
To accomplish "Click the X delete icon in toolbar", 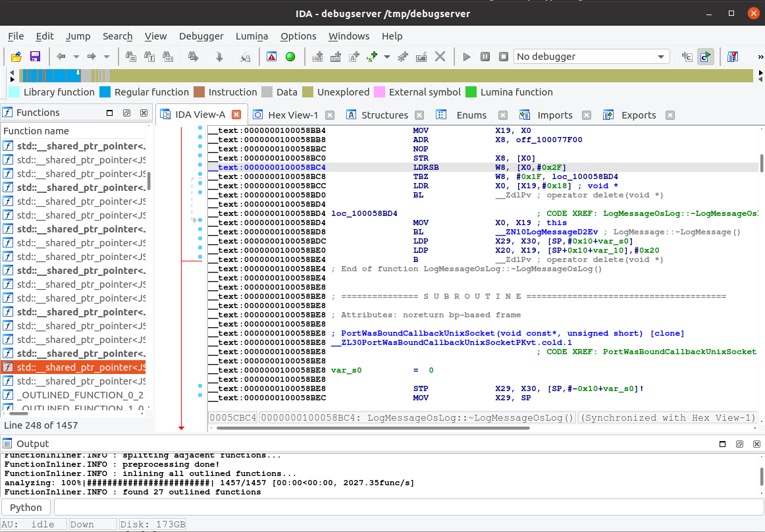I will pos(440,57).
